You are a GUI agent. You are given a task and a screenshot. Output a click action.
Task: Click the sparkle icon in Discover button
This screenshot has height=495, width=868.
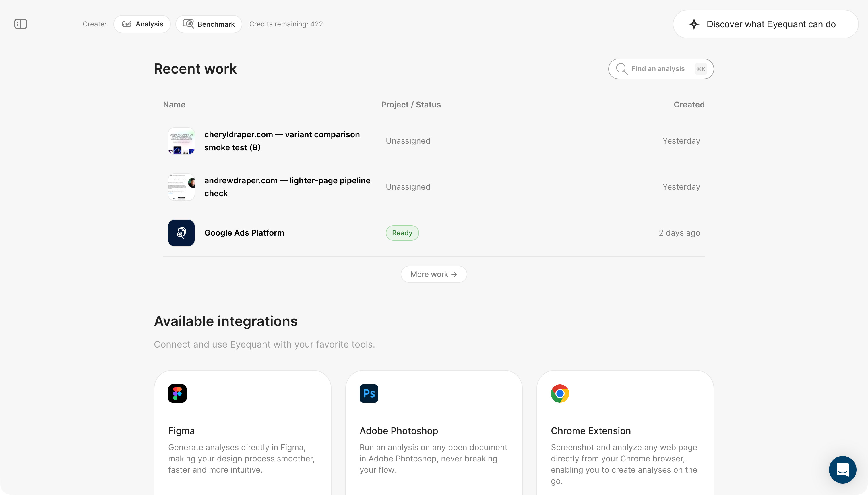click(x=694, y=24)
